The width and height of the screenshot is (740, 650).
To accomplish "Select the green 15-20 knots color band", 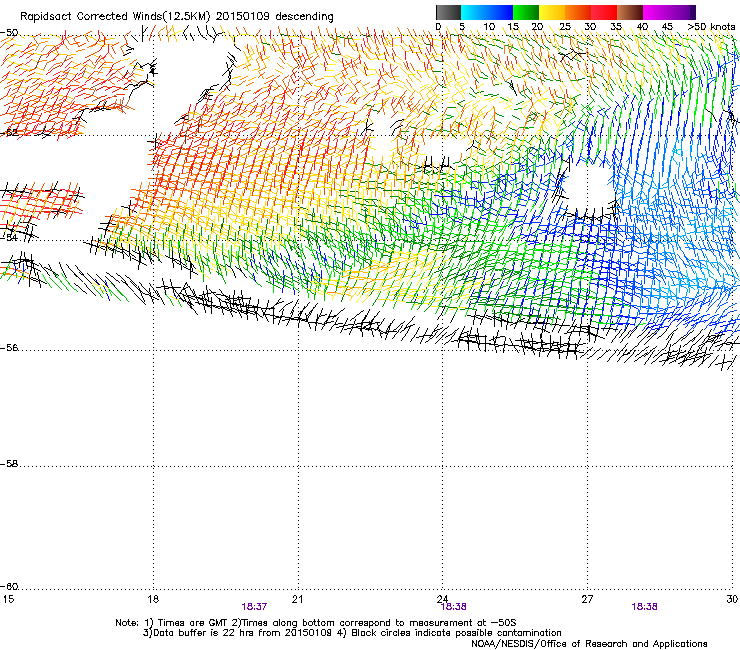I will [x=526, y=12].
